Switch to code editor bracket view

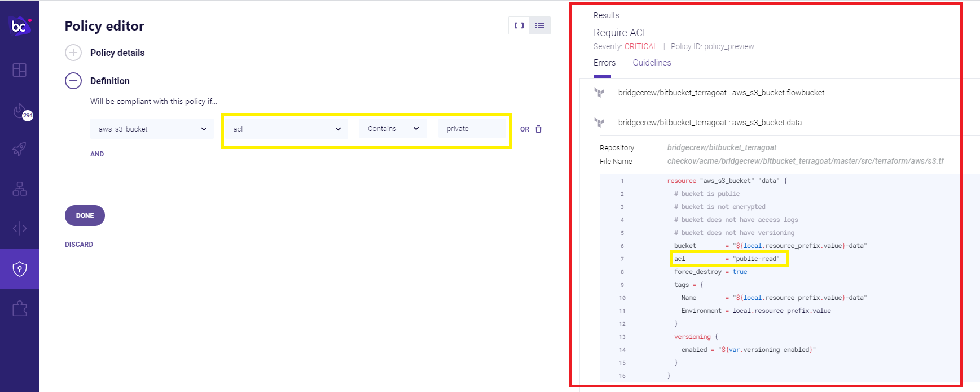coord(519,25)
